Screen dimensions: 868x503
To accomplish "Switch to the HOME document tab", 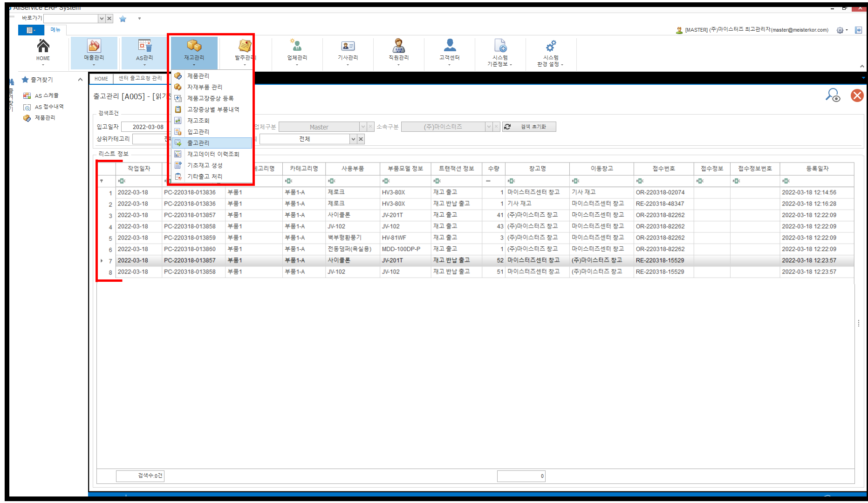I will pyautogui.click(x=101, y=79).
